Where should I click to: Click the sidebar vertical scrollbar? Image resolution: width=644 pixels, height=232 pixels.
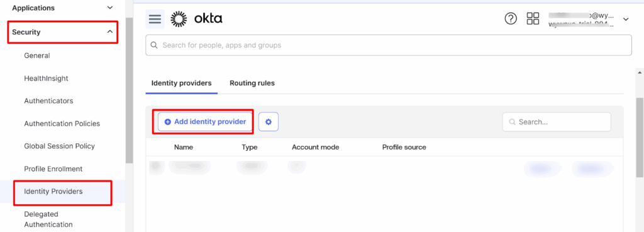130,91
